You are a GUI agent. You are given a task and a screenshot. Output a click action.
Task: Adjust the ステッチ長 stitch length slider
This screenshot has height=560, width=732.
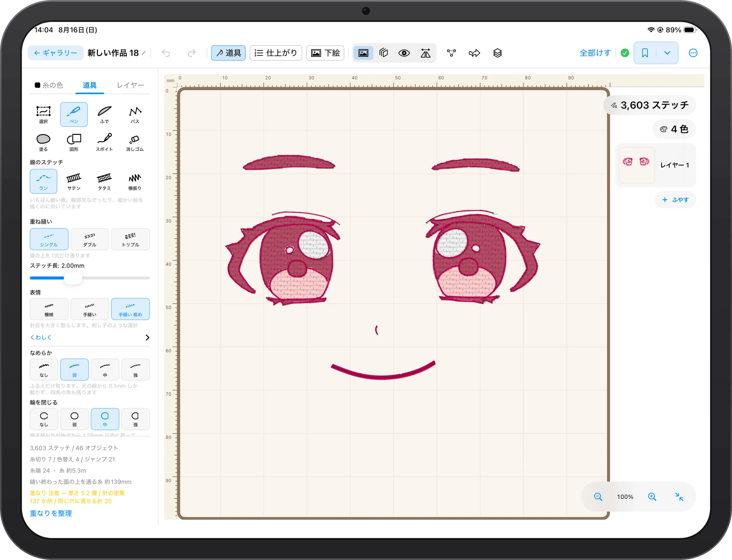[x=74, y=278]
